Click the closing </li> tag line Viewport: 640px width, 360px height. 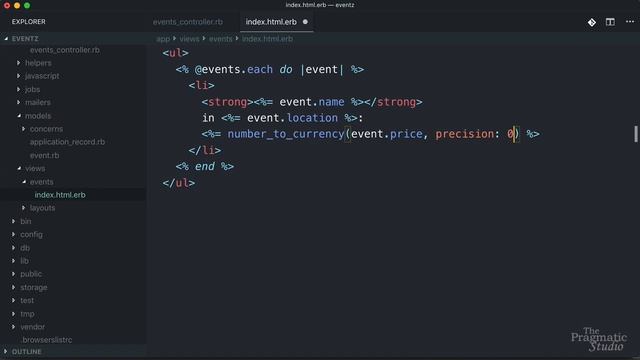[x=205, y=150]
